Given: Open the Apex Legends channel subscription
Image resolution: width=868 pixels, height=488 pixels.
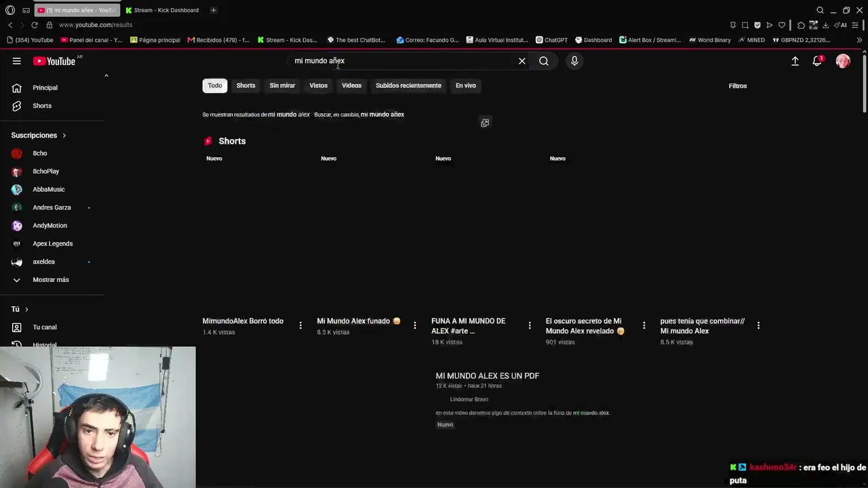Looking at the screenshot, I should pyautogui.click(x=52, y=243).
